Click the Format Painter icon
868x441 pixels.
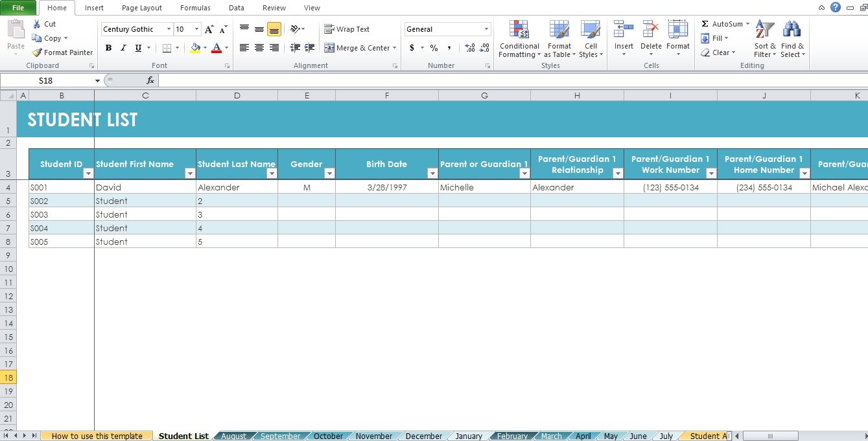pyautogui.click(x=37, y=52)
